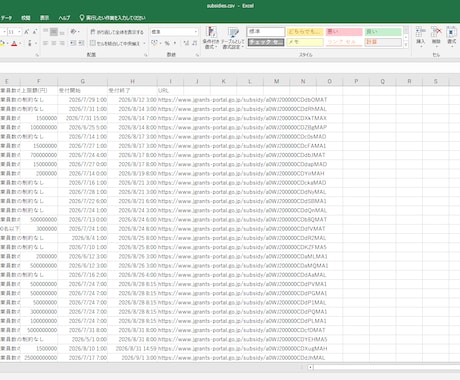
Task: Open the currency format dropdown arrow
Action: [x=160, y=43]
